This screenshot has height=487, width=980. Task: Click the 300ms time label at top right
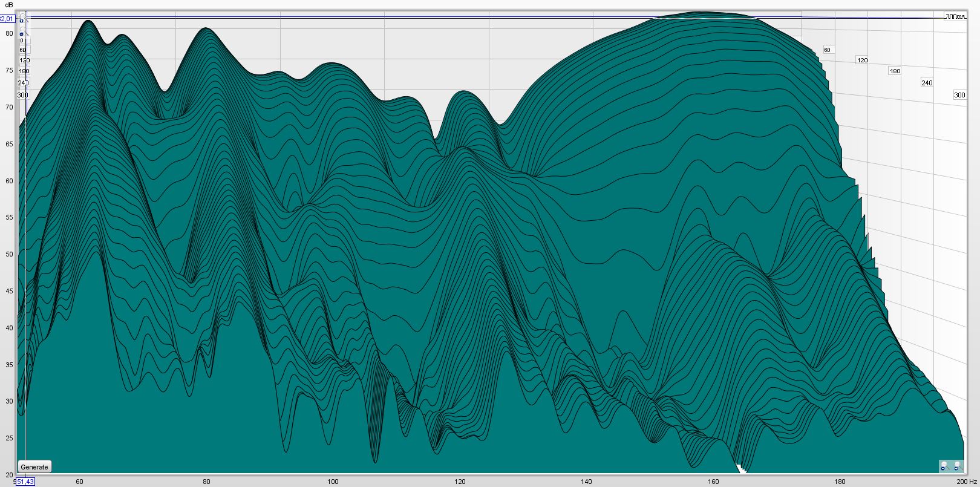955,17
